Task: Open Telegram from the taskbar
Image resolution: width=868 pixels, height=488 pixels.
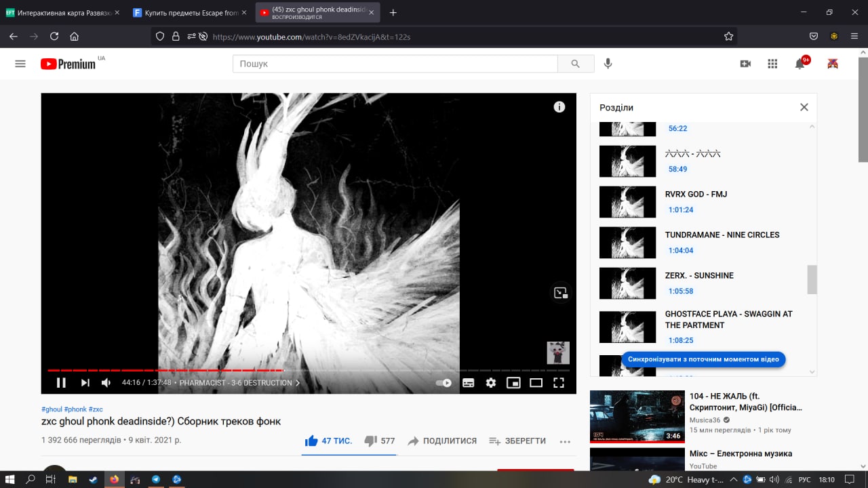Action: coord(156,479)
